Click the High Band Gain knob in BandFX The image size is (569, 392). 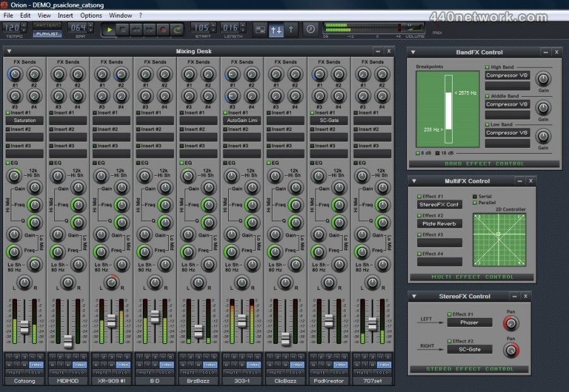[x=543, y=79]
